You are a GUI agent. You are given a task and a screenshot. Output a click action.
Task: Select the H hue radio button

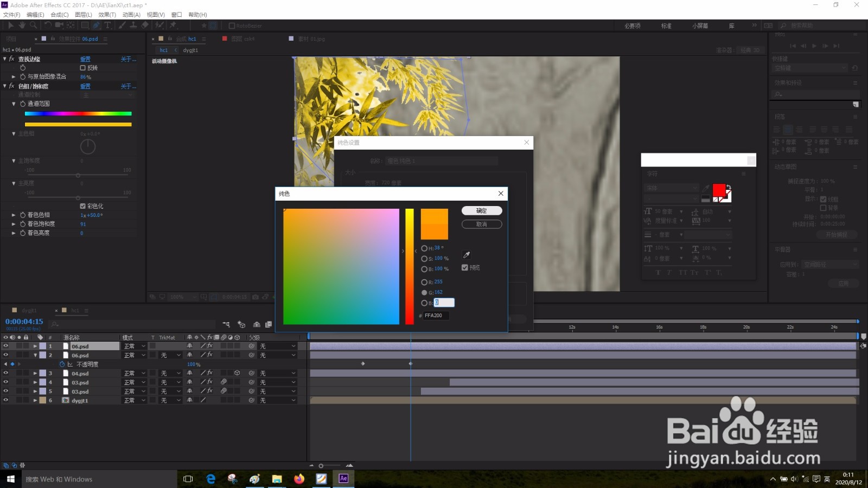(424, 248)
